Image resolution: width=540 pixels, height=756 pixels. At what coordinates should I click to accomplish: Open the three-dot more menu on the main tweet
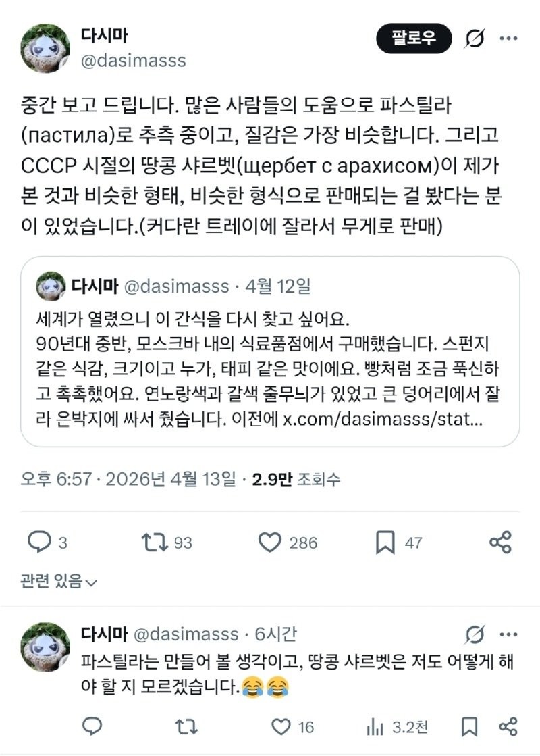508,39
